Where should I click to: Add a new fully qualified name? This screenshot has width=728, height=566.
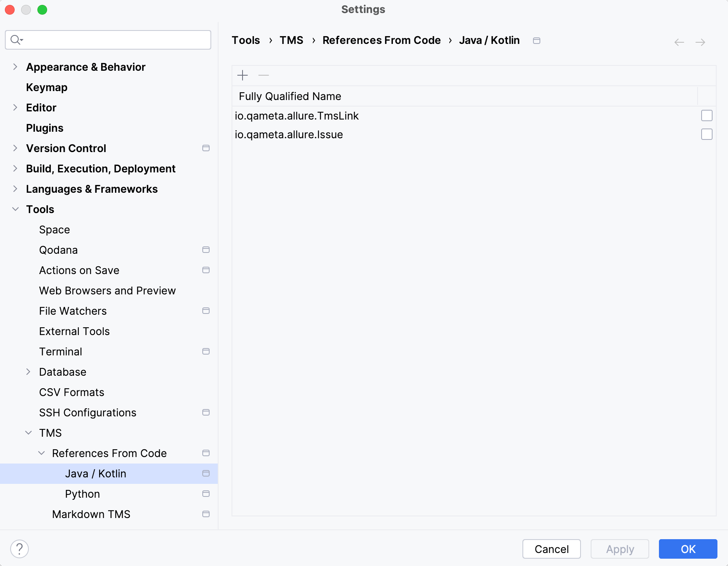pos(243,75)
